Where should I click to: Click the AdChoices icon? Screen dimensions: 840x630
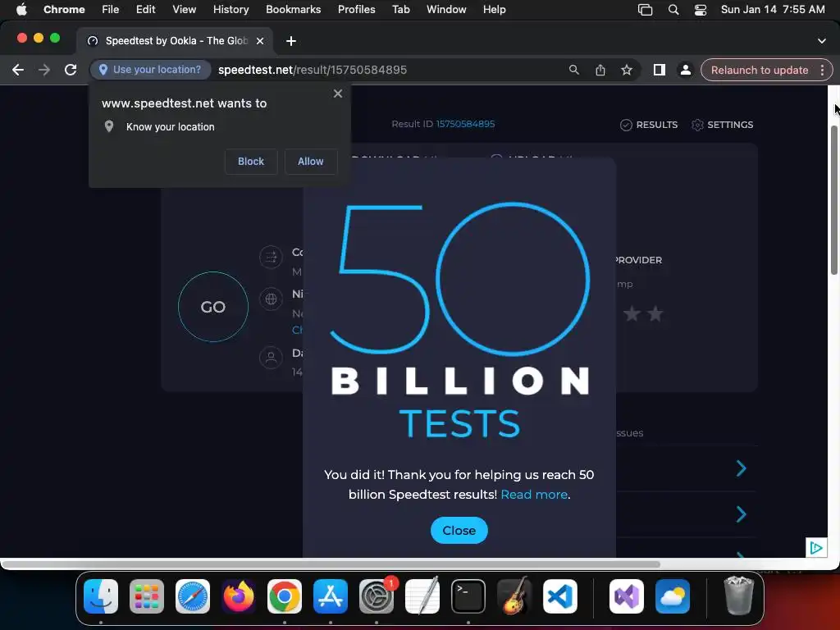(816, 547)
